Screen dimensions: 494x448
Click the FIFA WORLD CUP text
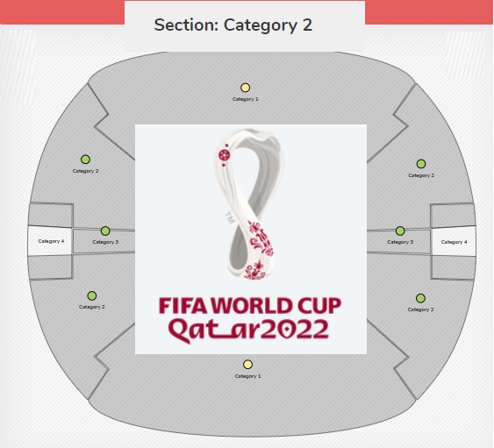[x=250, y=306]
